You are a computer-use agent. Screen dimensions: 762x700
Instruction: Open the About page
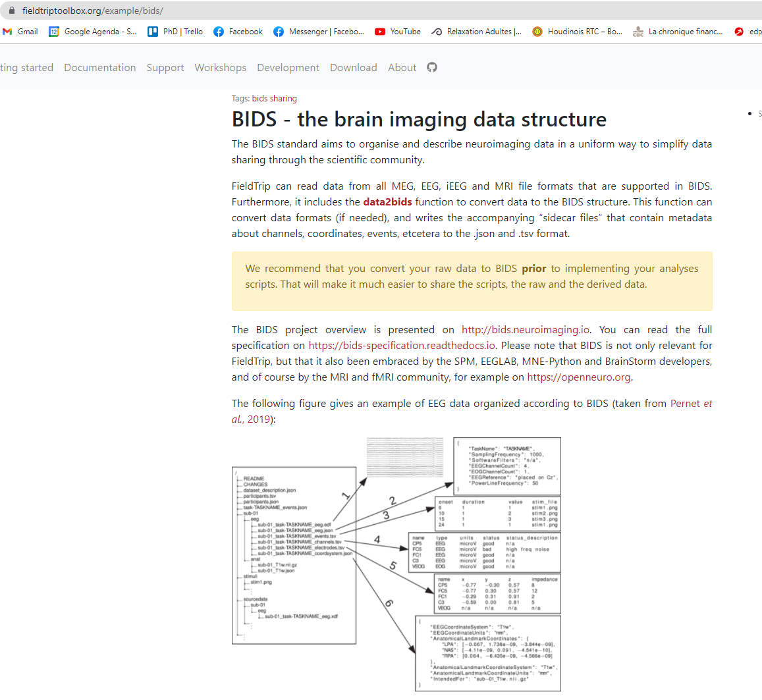(402, 67)
